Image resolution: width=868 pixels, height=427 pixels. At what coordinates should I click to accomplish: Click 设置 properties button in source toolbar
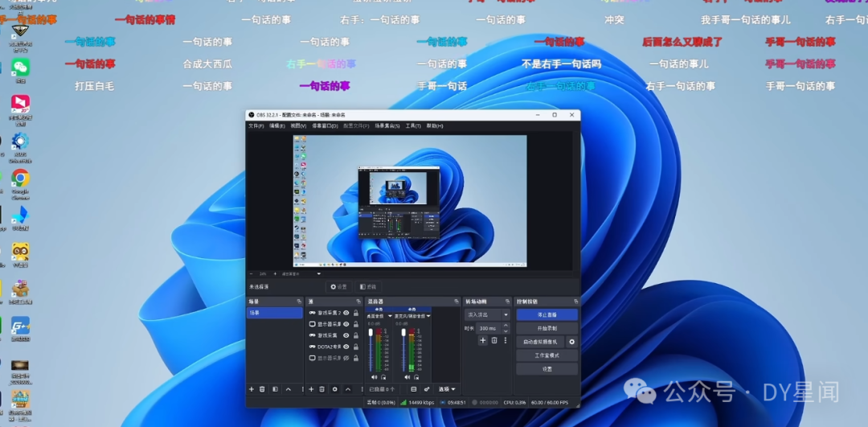pos(338,287)
